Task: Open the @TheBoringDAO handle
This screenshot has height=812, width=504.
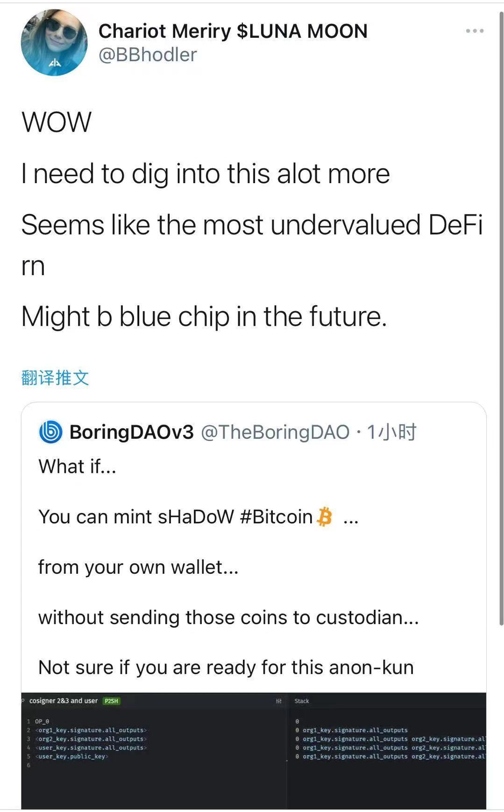Action: click(x=275, y=432)
